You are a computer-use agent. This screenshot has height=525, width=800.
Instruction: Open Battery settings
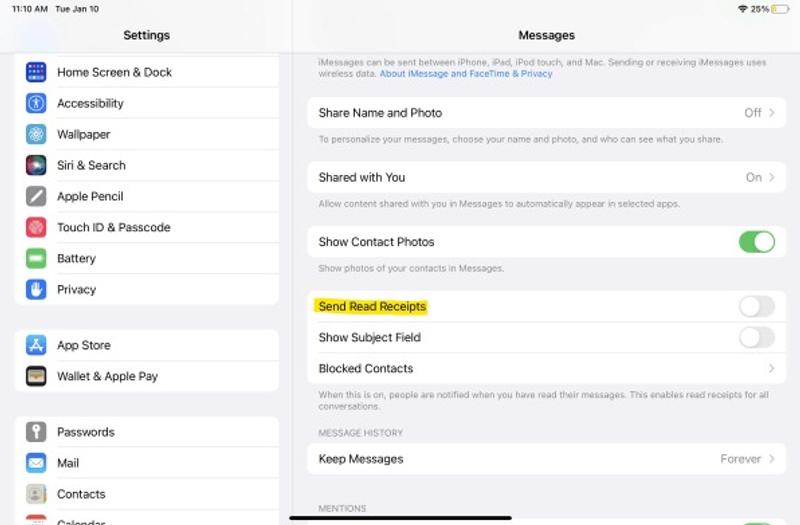tap(147, 259)
